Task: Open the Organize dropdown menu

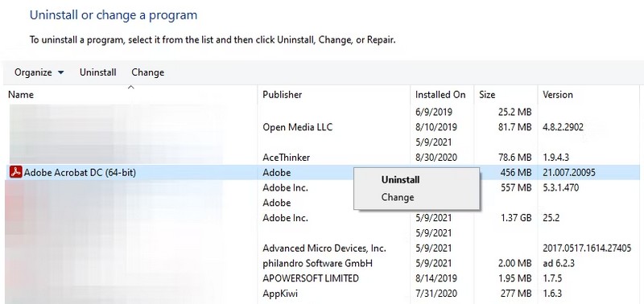Action: (x=39, y=72)
